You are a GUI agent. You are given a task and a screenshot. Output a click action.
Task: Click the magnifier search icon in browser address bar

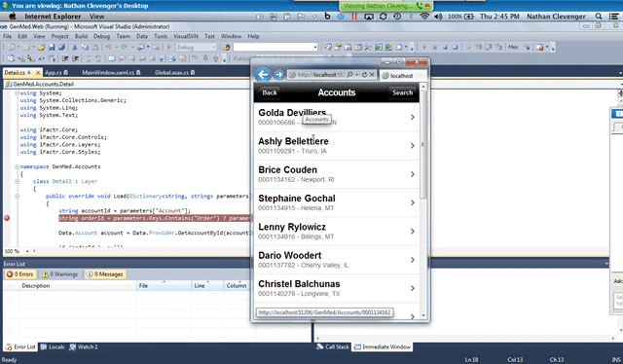[349, 74]
